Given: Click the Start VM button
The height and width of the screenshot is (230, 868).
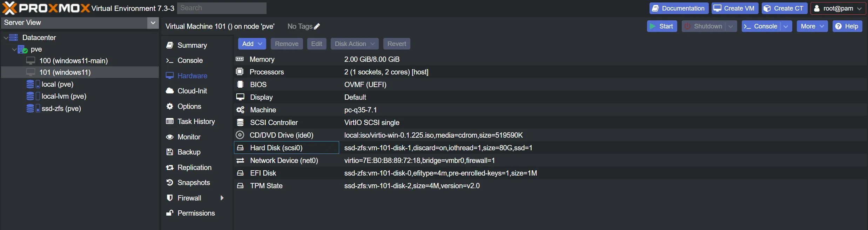Looking at the screenshot, I should click(662, 26).
